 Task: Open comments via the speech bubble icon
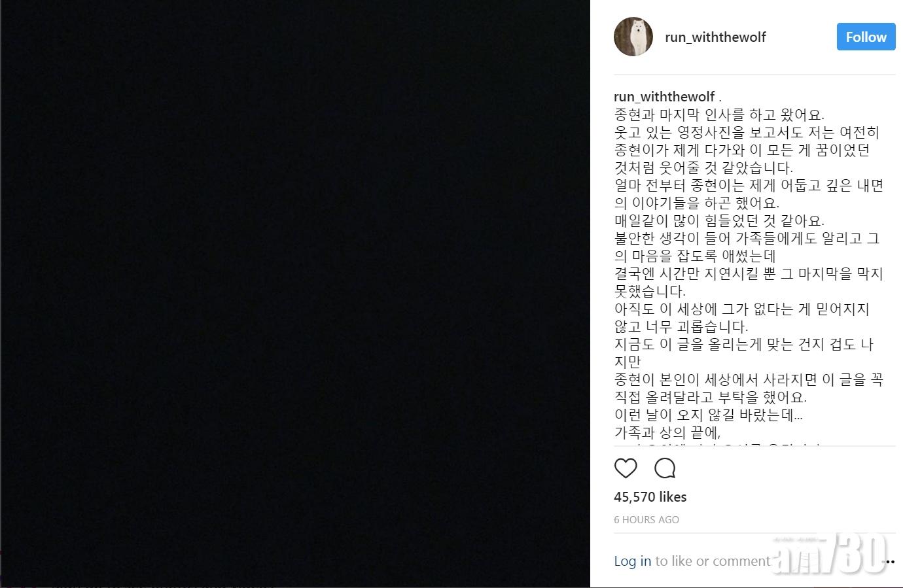point(665,468)
